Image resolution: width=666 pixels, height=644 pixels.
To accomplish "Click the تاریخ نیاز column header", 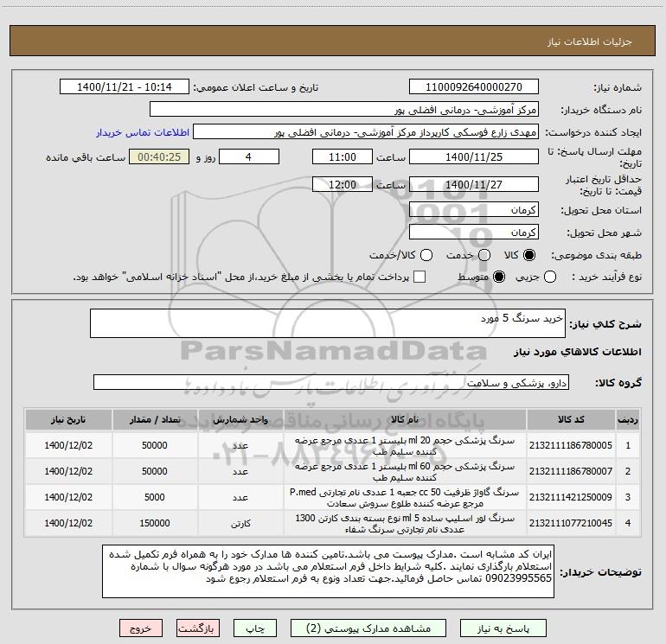I will click(x=68, y=419).
